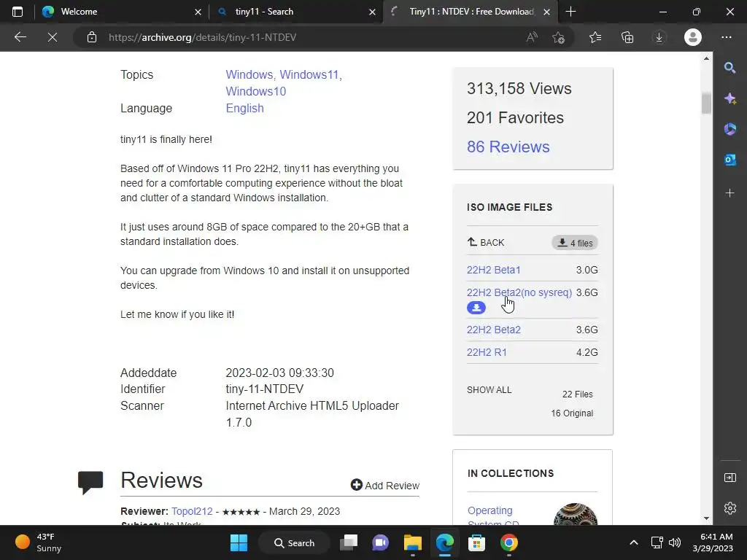Open reviewer Topol212 profile link
Viewport: 747px width, 560px height.
tap(192, 511)
